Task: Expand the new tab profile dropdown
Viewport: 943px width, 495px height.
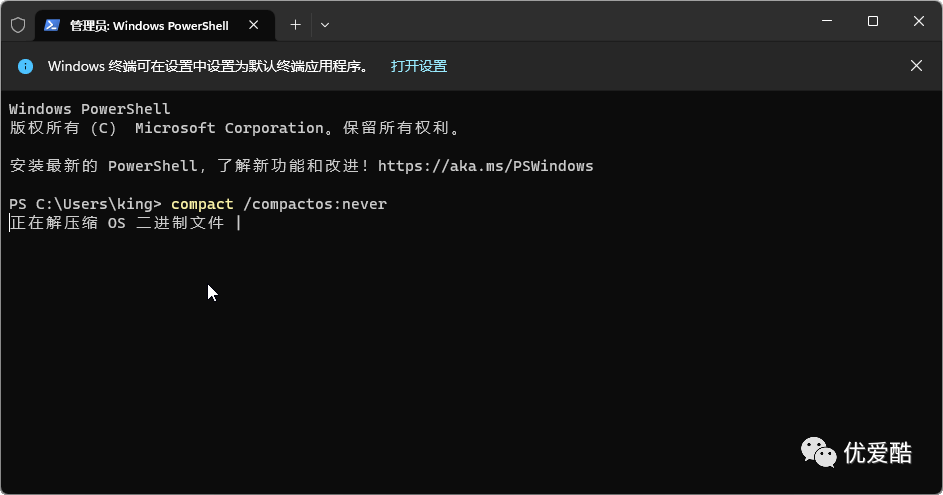Action: (x=325, y=25)
